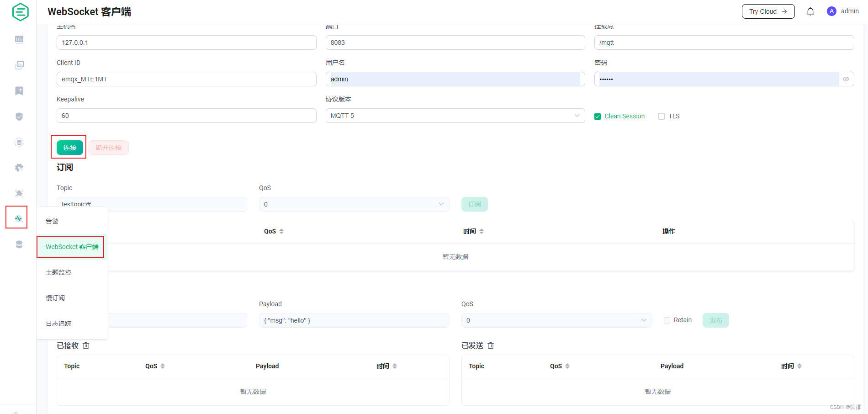Uncheck the Clean Session checkbox
Viewport: 868px width, 414px height.
pos(598,117)
